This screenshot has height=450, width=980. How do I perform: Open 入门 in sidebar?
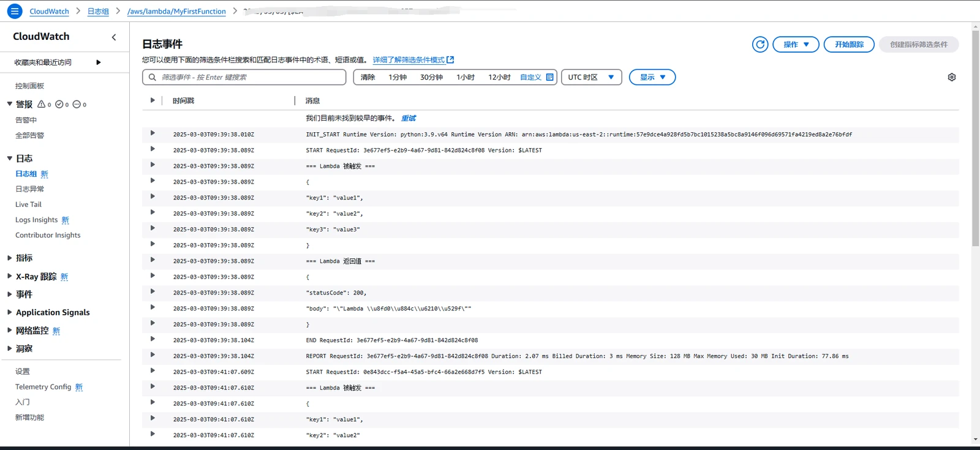click(x=22, y=402)
